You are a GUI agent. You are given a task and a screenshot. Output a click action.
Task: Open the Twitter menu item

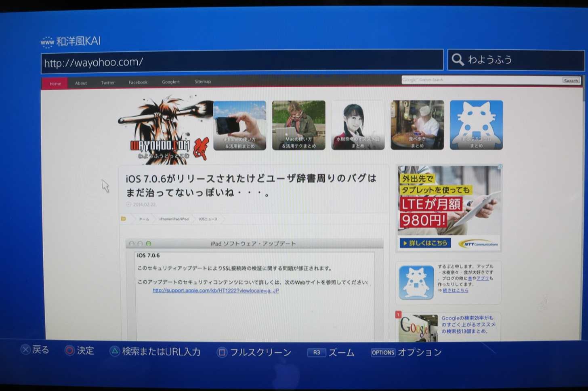click(x=107, y=83)
